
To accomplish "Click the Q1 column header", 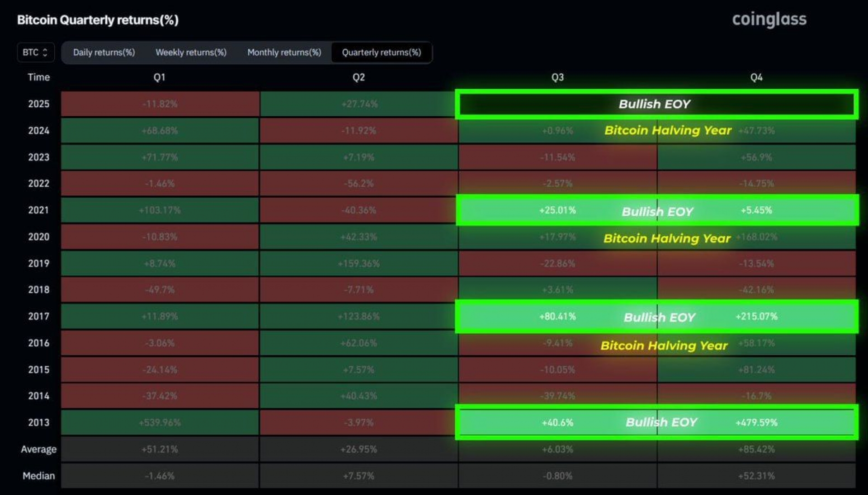I will coord(159,77).
